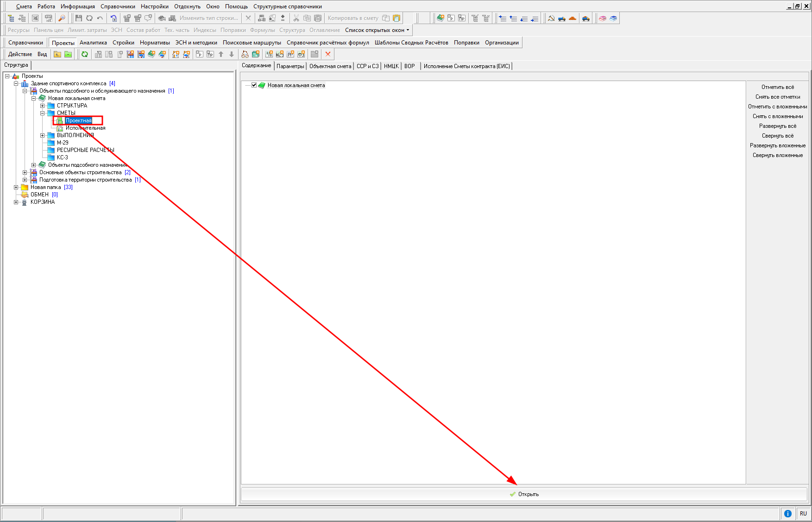This screenshot has width=812, height=522.
Task: Switch to the Параметры tab
Action: [290, 66]
